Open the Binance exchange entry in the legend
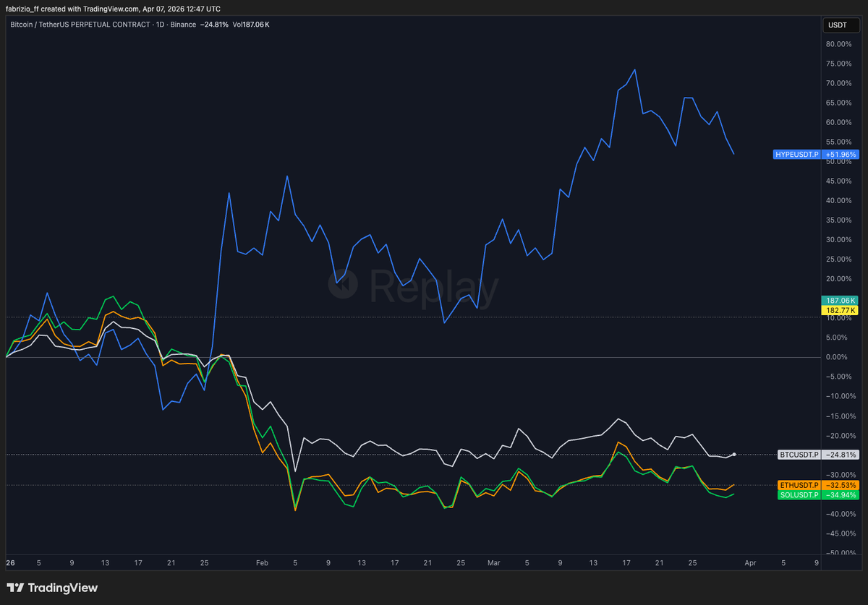Viewport: 868px width, 605px height. 183,24
